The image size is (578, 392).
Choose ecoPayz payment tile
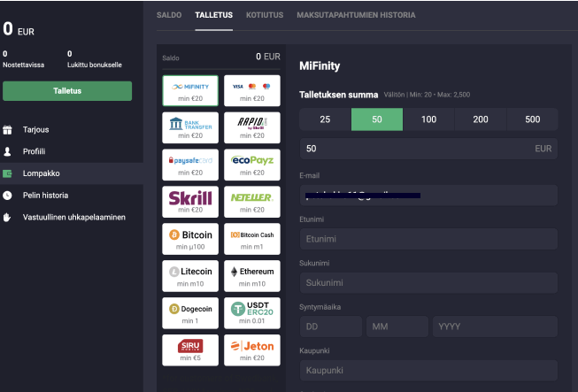252,165
